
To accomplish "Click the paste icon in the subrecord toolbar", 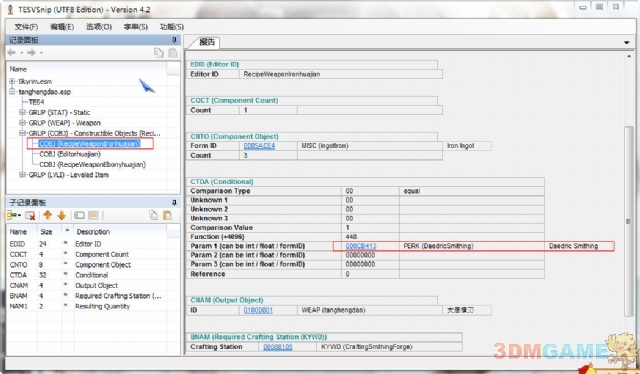I will click(167, 215).
